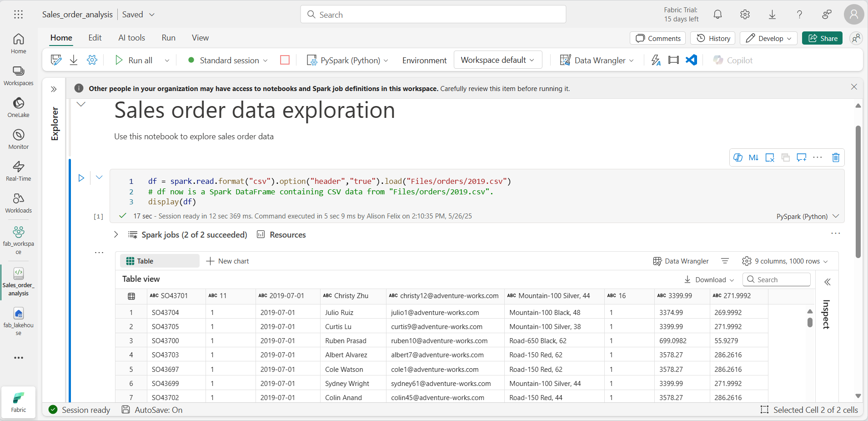Screen dimensions: 868x421
Task: Open notebook History
Action: (x=713, y=38)
